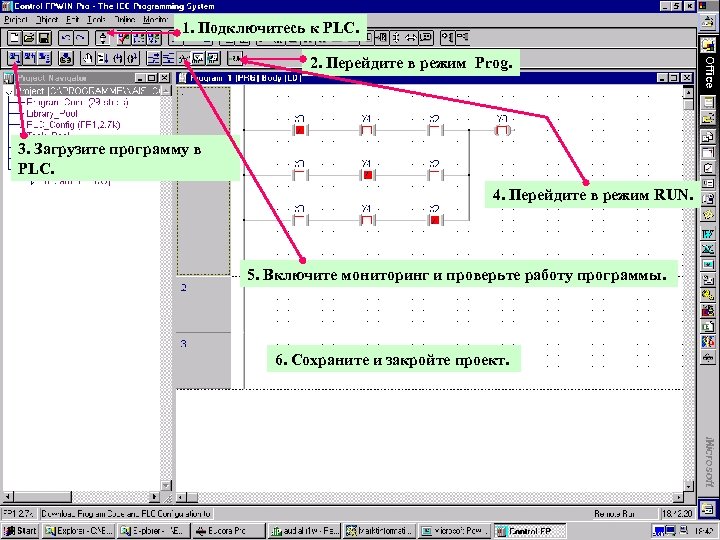This screenshot has width=720, height=540.
Task: Click the hand icon in the lower toolbar
Action: (x=87, y=58)
